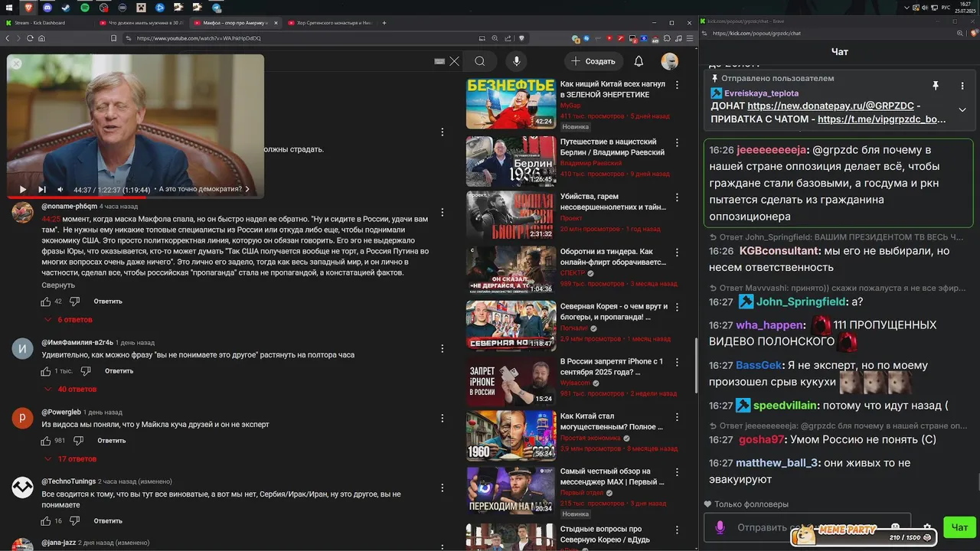This screenshot has height=551, width=980.
Task: Open the on-screen keyboard icon in search
Action: tap(439, 61)
